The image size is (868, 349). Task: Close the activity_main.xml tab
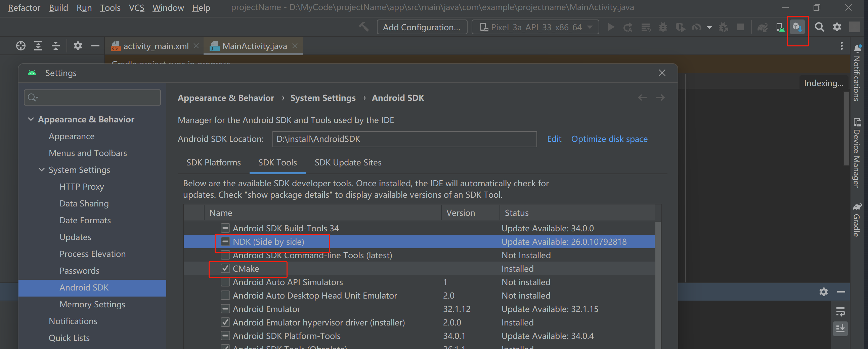coord(196,46)
